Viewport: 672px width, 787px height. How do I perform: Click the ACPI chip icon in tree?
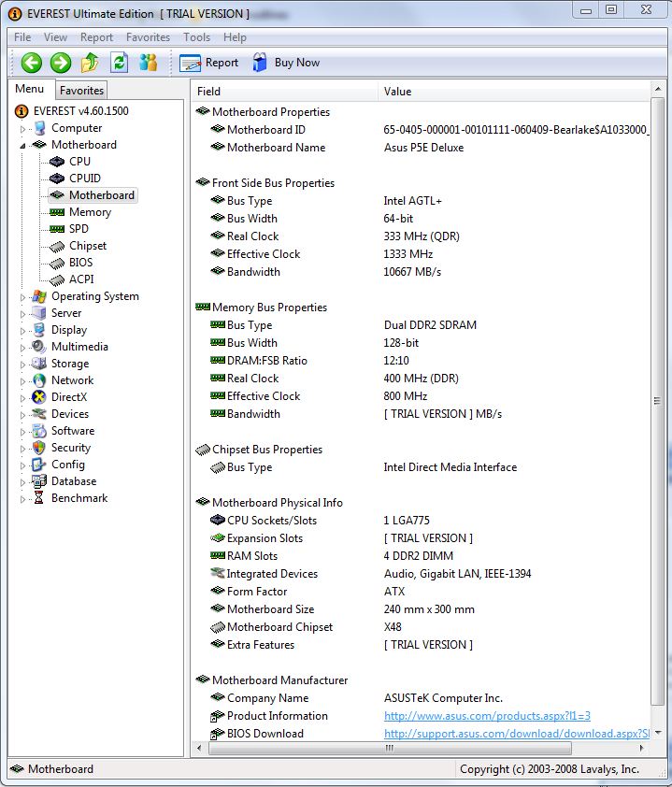point(57,279)
